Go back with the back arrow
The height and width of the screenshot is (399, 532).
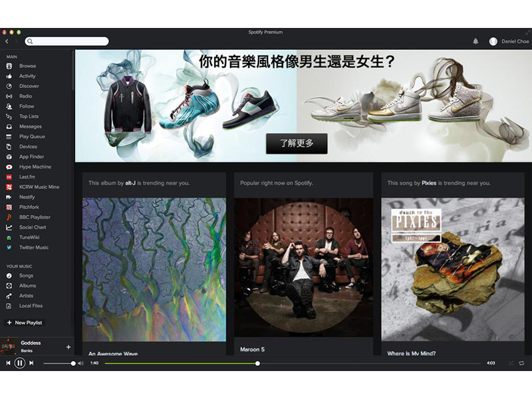pyautogui.click(x=7, y=41)
